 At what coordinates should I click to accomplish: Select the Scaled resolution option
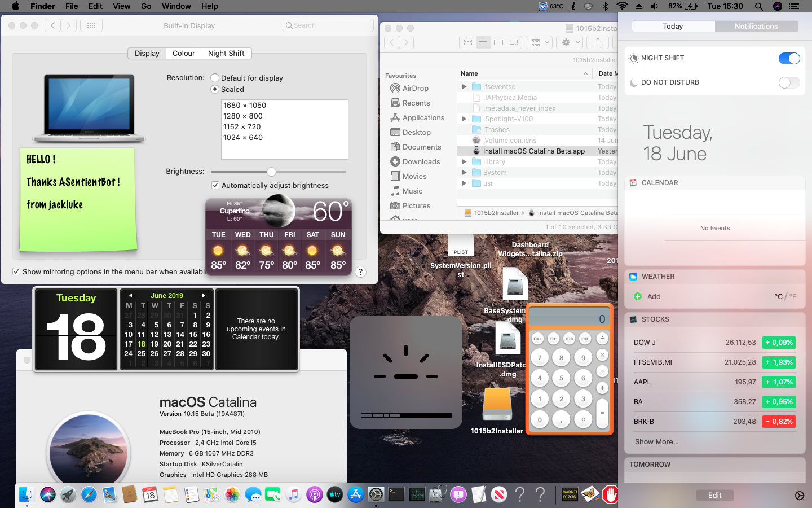coord(215,89)
